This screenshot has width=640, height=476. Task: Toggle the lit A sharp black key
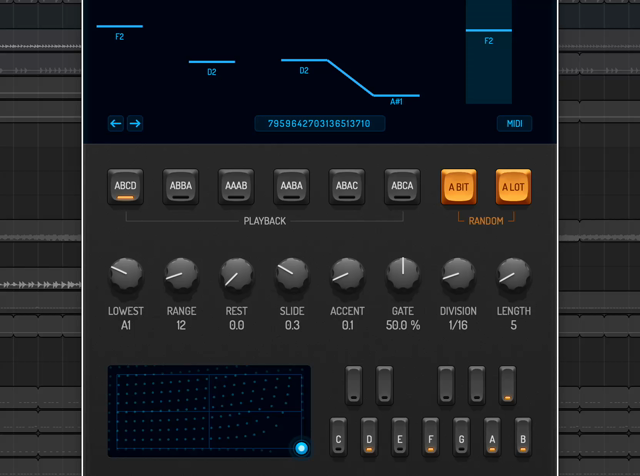[x=507, y=385]
